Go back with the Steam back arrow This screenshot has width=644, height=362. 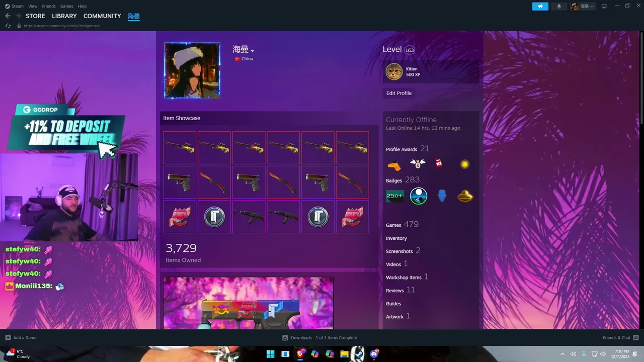[8, 16]
